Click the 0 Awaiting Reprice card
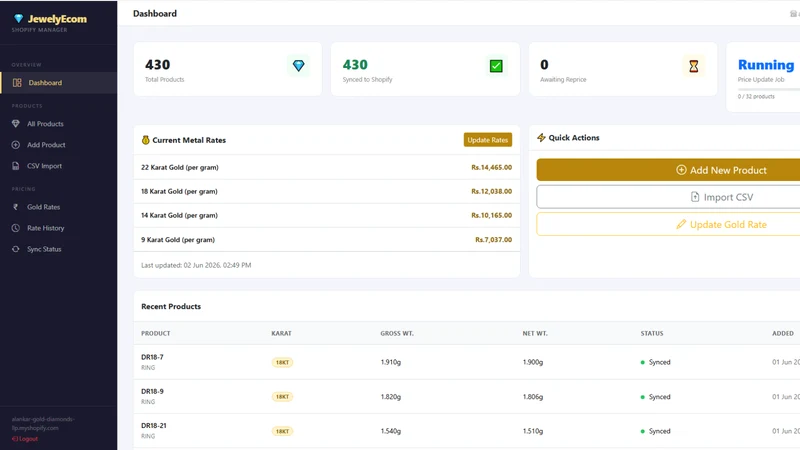The height and width of the screenshot is (450, 800). (x=623, y=69)
